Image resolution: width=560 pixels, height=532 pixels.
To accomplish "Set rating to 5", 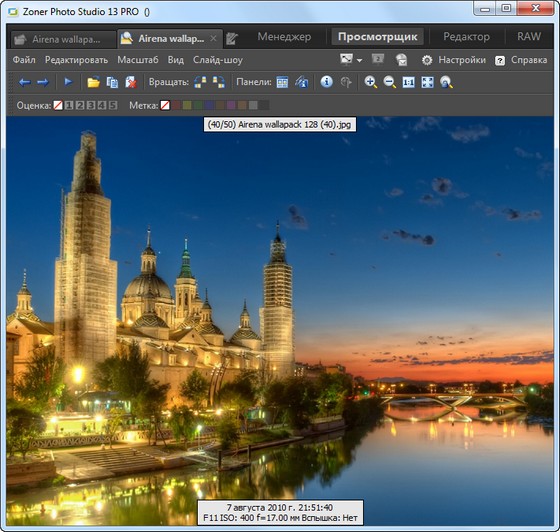I will (x=113, y=105).
